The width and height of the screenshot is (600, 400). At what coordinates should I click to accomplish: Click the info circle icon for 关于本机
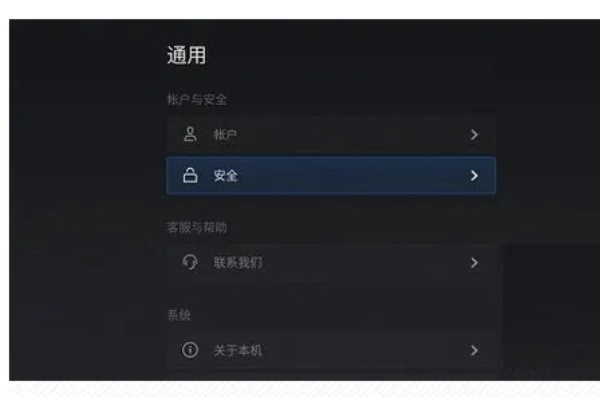pyautogui.click(x=190, y=350)
